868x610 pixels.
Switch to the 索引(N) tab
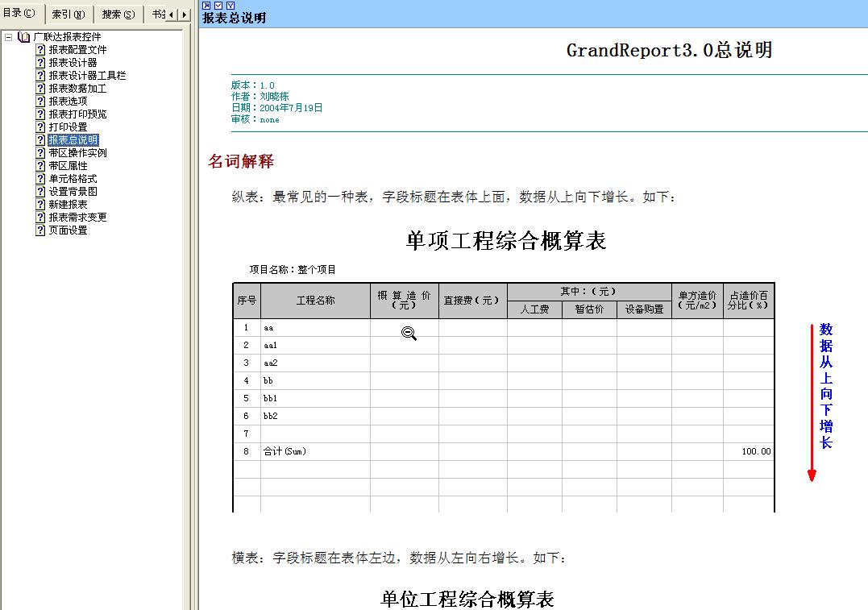point(69,15)
